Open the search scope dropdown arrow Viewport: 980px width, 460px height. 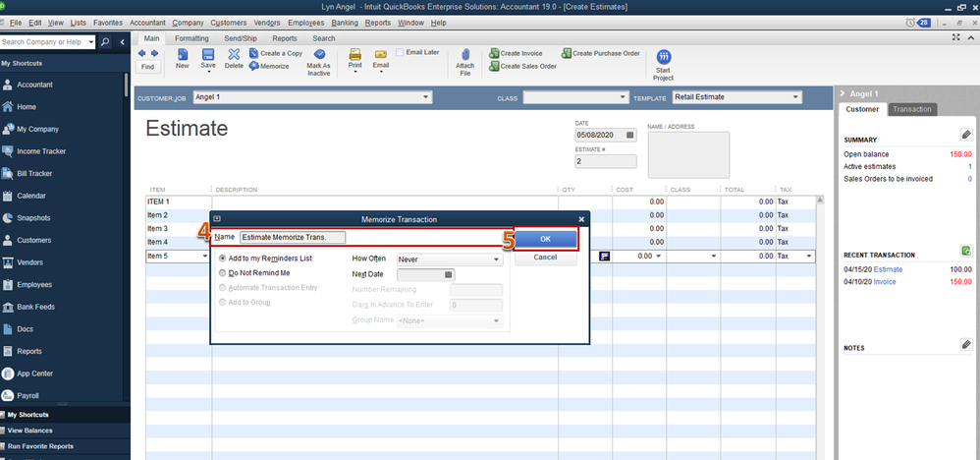tap(91, 42)
